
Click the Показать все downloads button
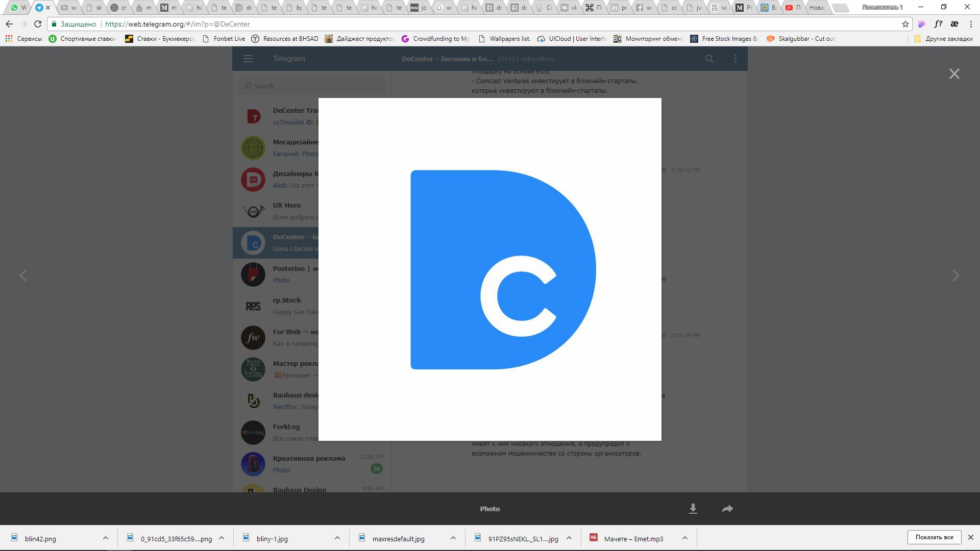934,537
